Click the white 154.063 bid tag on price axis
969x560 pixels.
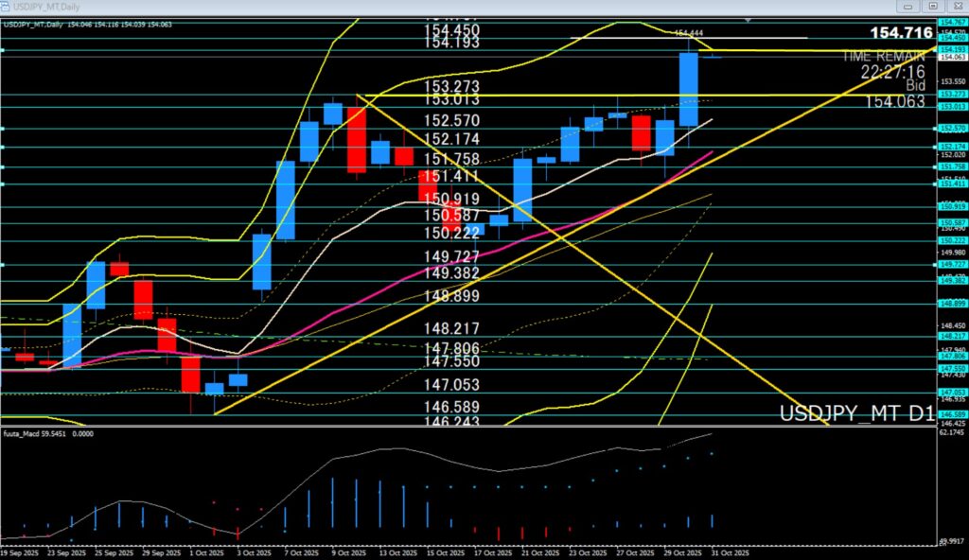(x=950, y=57)
